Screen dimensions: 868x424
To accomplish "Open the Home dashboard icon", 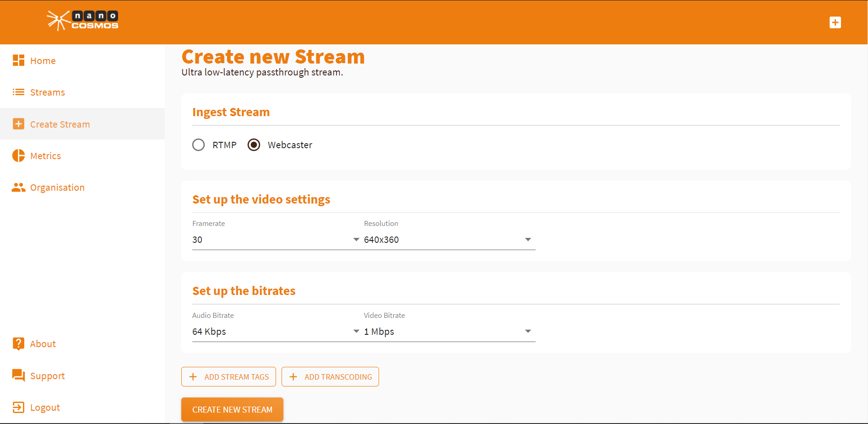I will 18,60.
